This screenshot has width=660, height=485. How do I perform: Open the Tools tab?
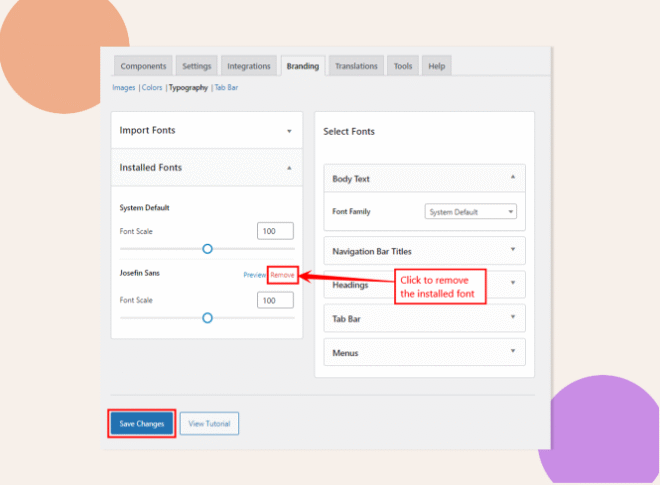tap(403, 66)
